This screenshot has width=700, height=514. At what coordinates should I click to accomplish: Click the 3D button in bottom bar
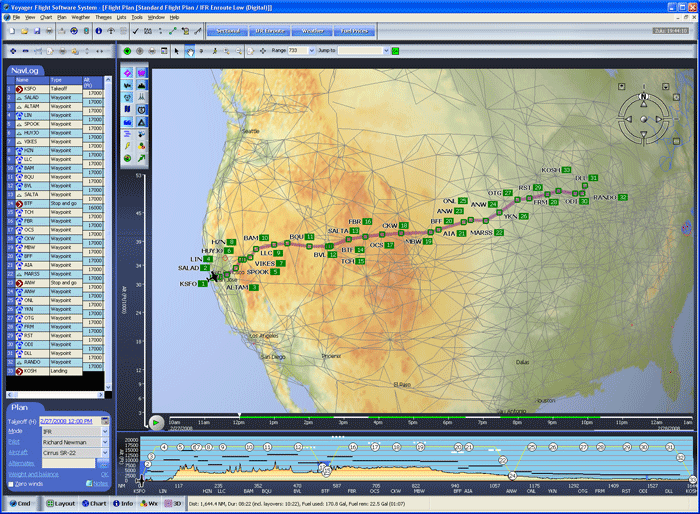[x=173, y=504]
